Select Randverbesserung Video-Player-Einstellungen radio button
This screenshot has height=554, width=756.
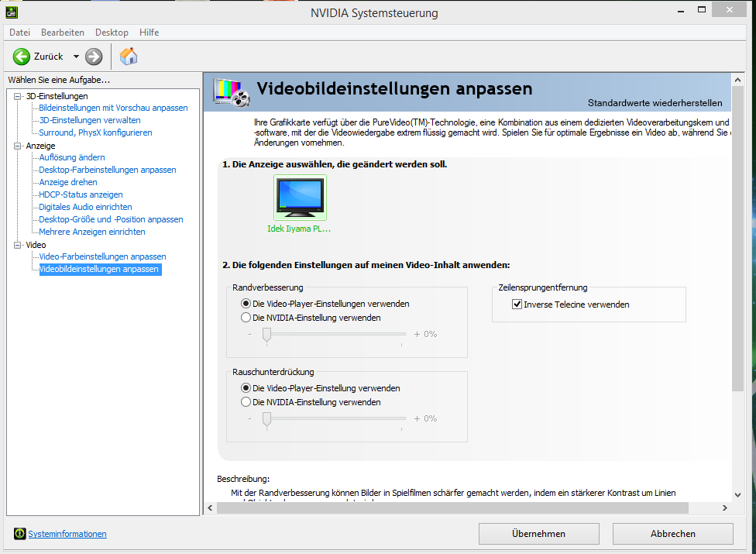tap(246, 304)
